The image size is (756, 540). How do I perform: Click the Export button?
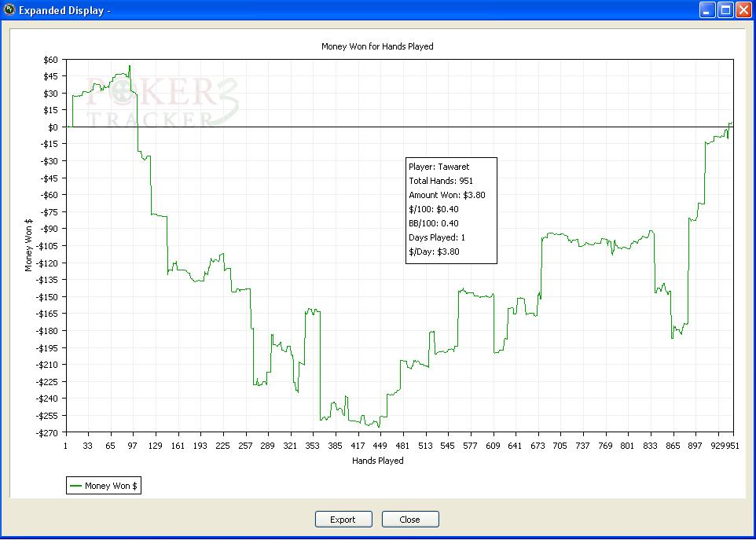click(x=343, y=520)
